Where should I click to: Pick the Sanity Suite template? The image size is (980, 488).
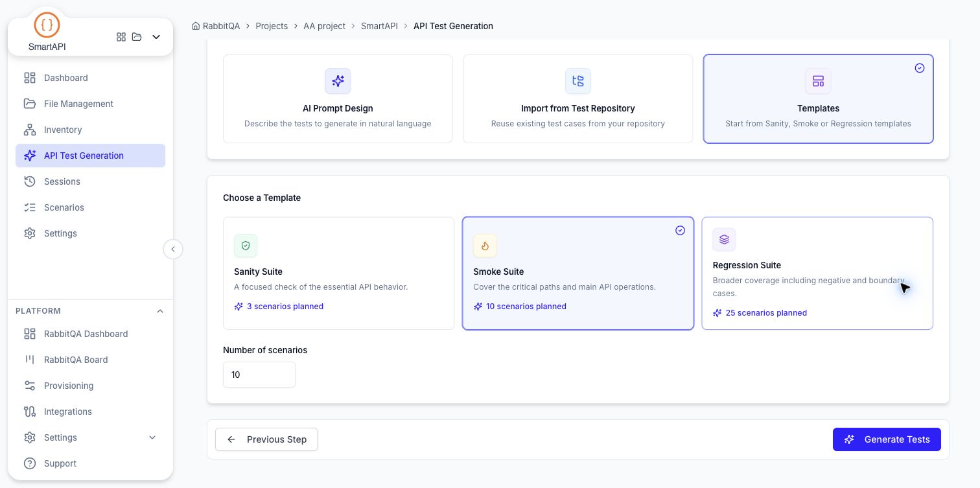point(338,273)
